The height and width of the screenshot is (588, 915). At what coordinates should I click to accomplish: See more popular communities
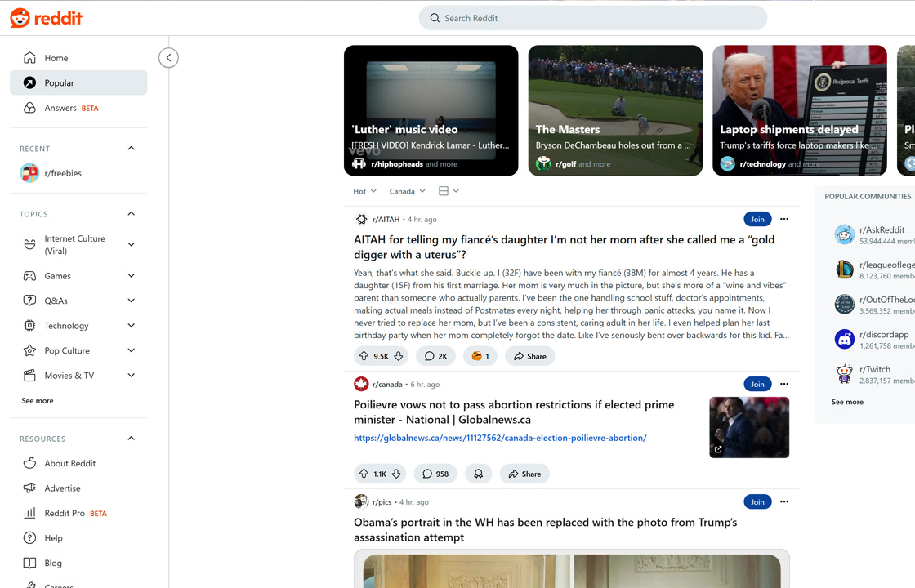point(847,402)
